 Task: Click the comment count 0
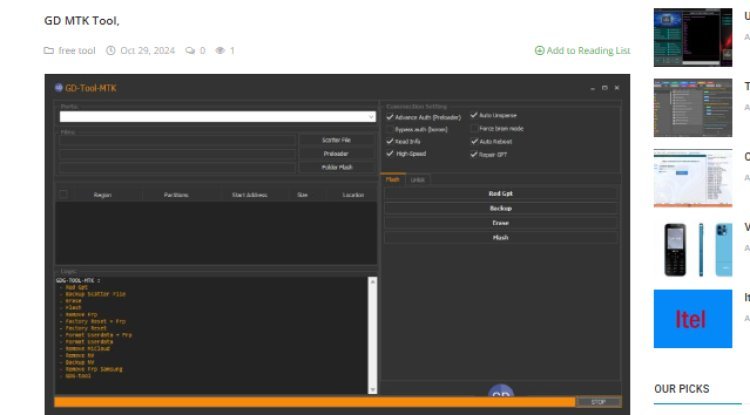pos(202,50)
